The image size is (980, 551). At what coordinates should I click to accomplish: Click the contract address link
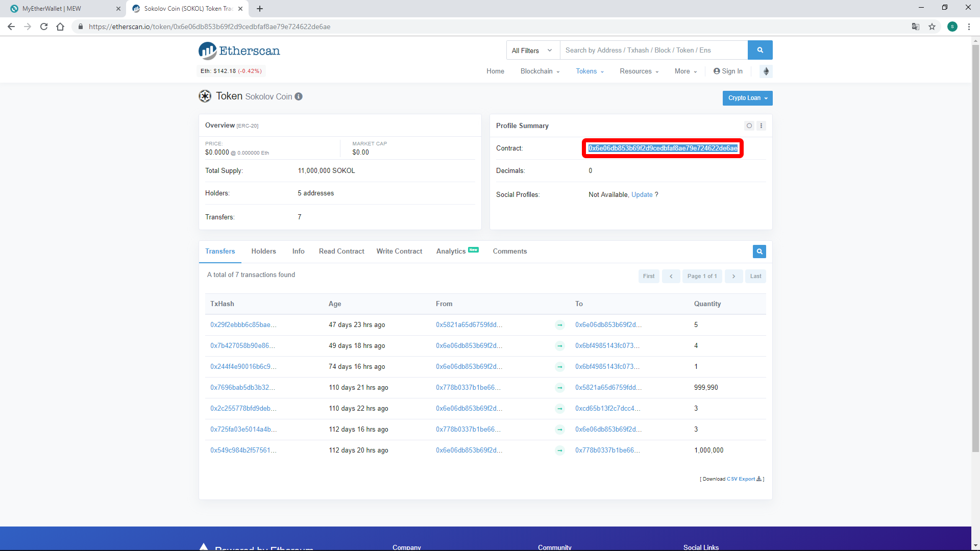pyautogui.click(x=663, y=148)
